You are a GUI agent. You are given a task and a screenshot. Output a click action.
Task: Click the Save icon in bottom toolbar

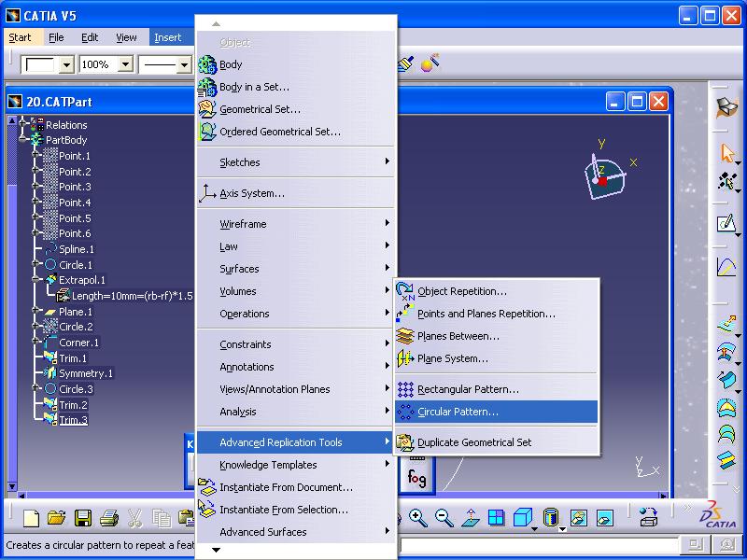click(83, 519)
